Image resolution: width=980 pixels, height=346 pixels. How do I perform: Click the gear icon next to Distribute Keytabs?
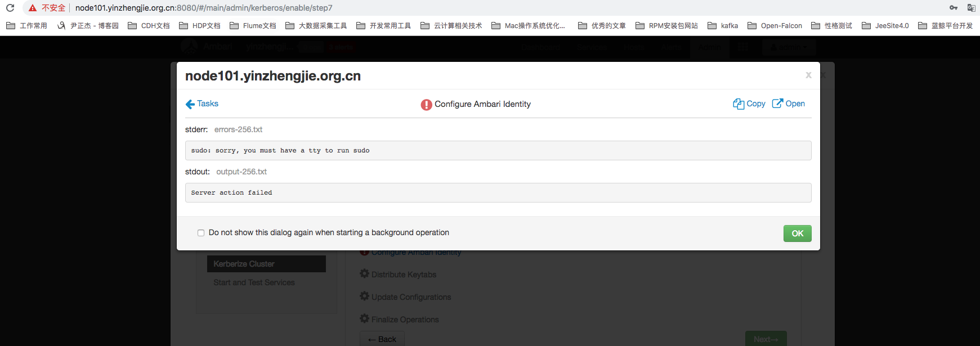pos(365,273)
